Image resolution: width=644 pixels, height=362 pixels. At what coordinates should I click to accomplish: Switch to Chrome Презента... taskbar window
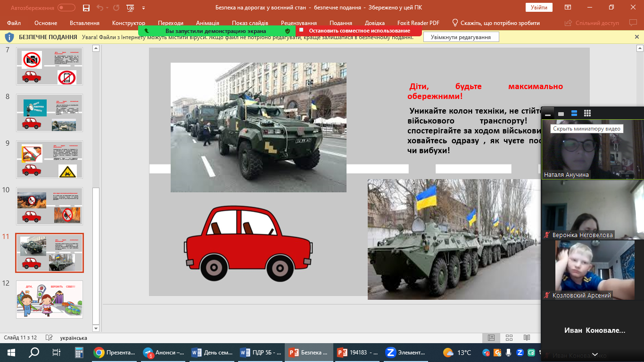pos(115,352)
